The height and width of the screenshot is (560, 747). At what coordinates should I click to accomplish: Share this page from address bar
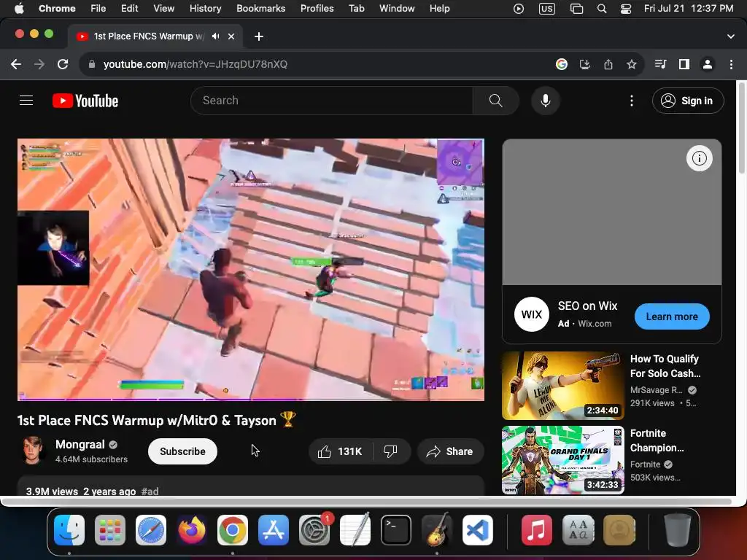(608, 64)
